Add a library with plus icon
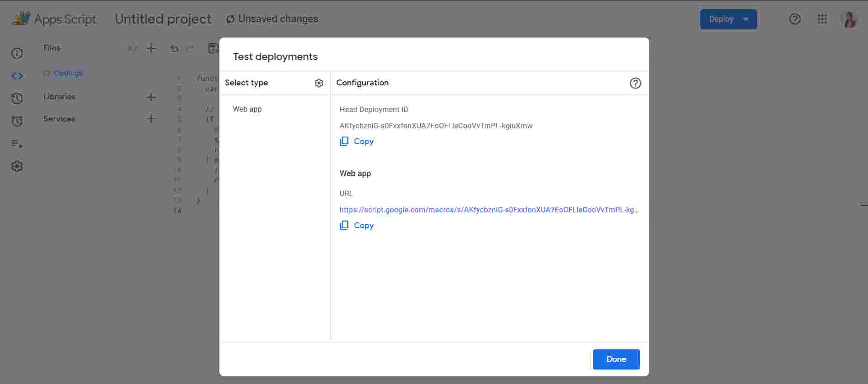Image resolution: width=868 pixels, height=384 pixels. tap(151, 97)
